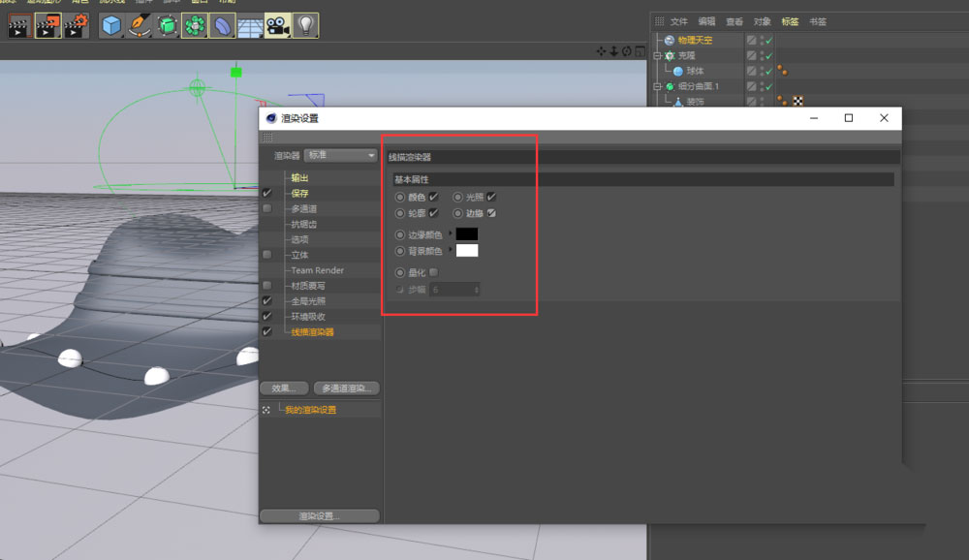Select the Pen spline tool icon
This screenshot has height=560, width=969.
(141, 27)
